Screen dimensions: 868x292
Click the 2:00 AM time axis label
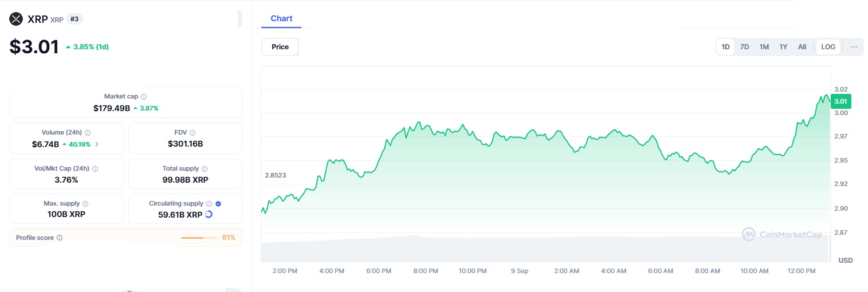pos(566,271)
